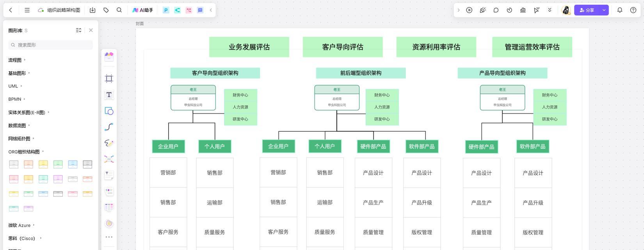
Task: Click the teal mind-map plugin icon
Action: 177,10
